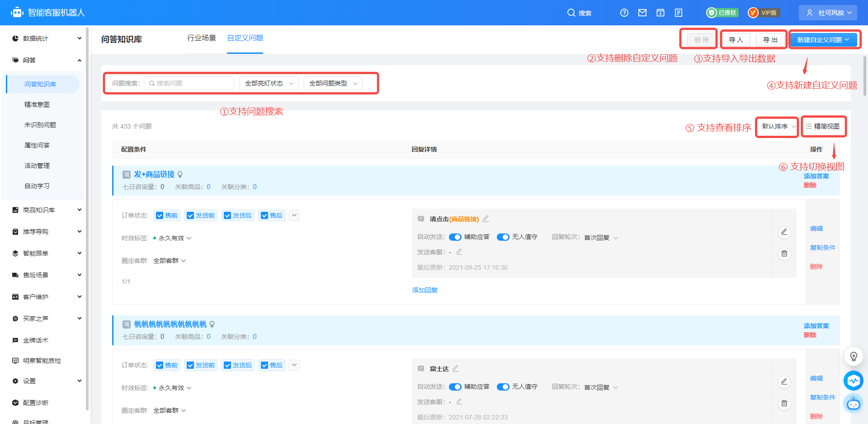Uncheck 售后 in first question's order status
The width and height of the screenshot is (868, 424).
click(264, 215)
